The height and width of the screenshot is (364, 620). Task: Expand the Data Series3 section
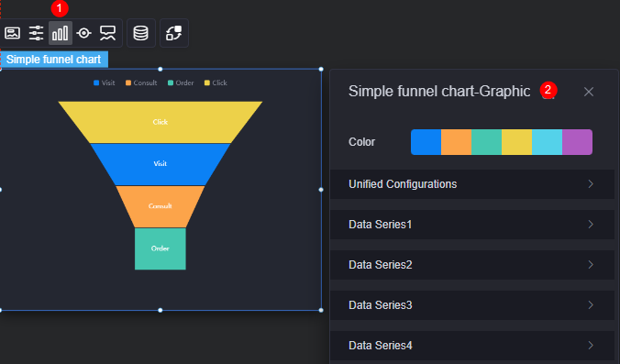coord(472,305)
